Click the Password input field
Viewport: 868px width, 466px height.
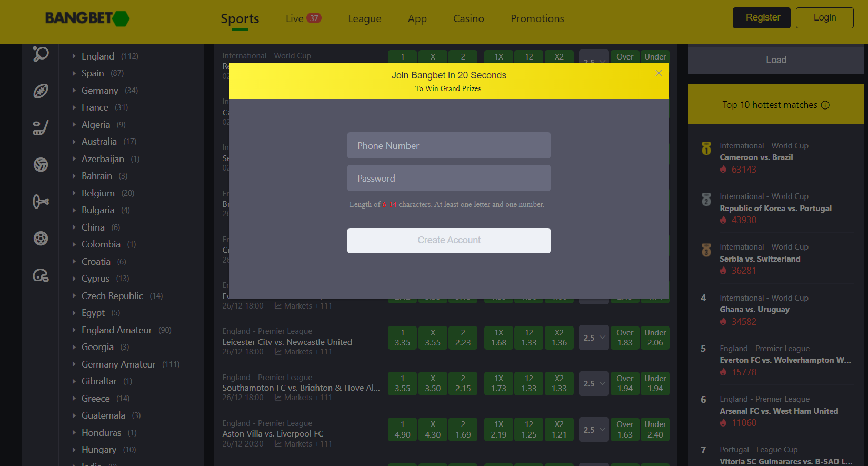[x=449, y=178]
